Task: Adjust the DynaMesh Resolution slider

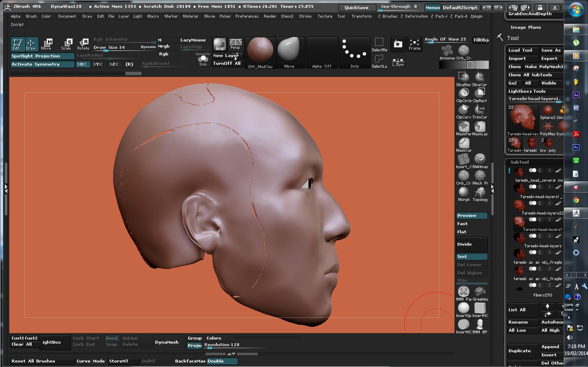Action: click(236, 345)
